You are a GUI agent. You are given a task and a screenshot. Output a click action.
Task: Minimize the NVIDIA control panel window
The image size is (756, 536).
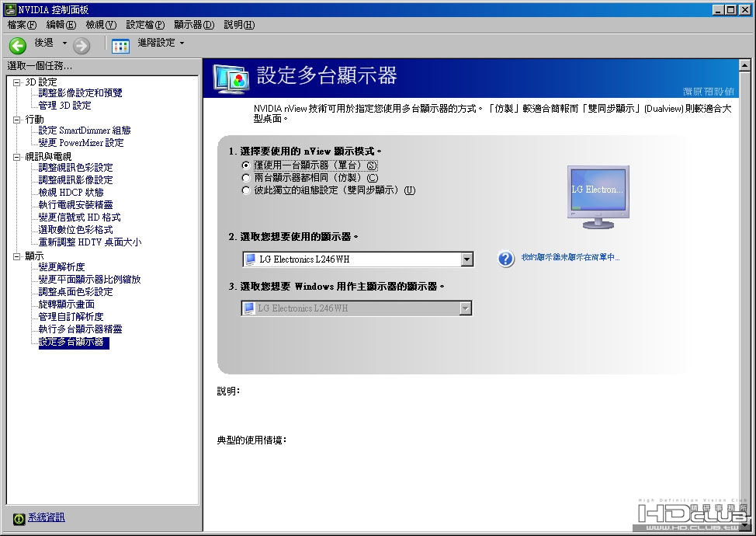point(719,9)
